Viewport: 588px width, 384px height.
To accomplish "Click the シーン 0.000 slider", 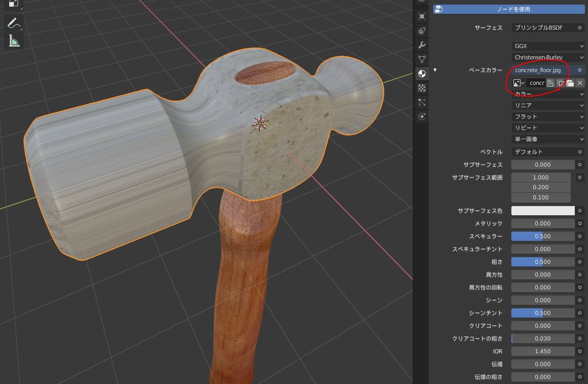I will [x=543, y=300].
